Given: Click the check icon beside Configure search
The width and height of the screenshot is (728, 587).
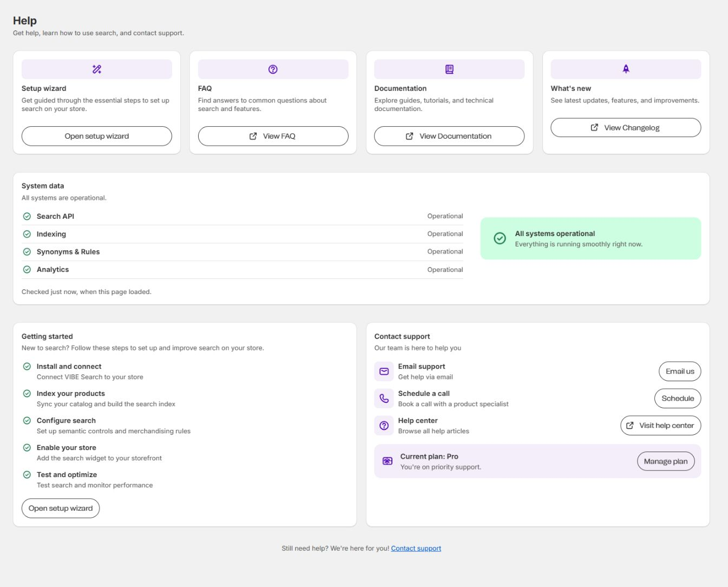Looking at the screenshot, I should [x=27, y=421].
